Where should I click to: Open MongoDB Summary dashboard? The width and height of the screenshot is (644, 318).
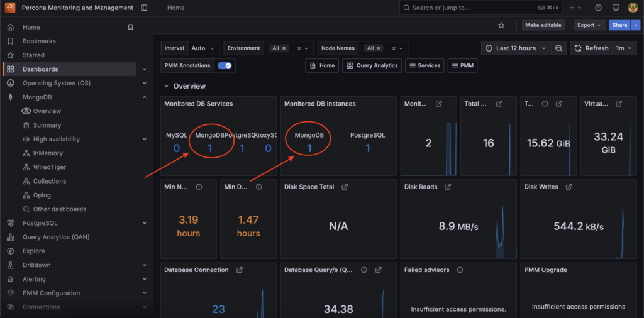point(47,125)
